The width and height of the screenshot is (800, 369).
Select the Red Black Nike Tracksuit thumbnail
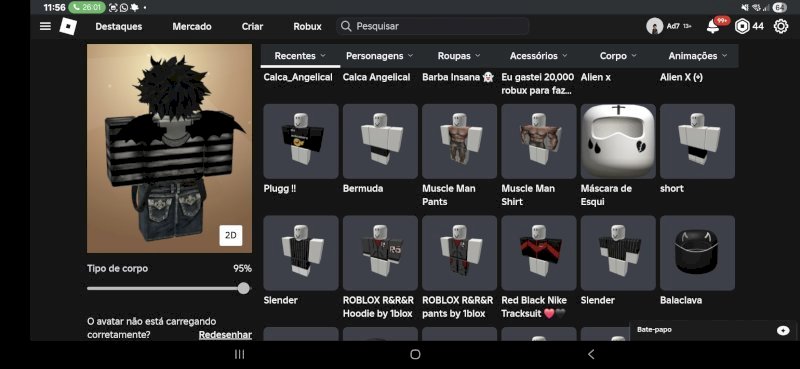coord(539,253)
